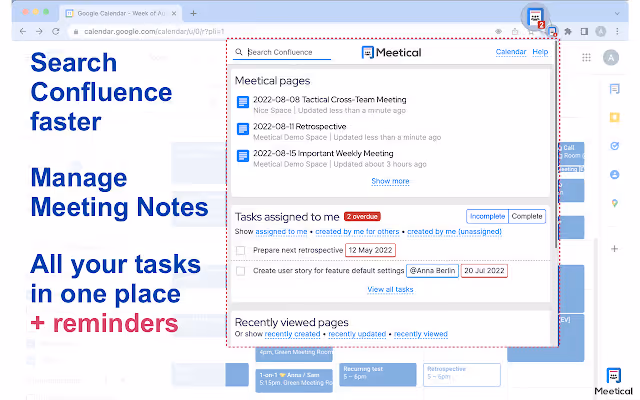Screen dimensions: 640x400
Task: Select the Google Calendar browser tab
Action: click(120, 13)
